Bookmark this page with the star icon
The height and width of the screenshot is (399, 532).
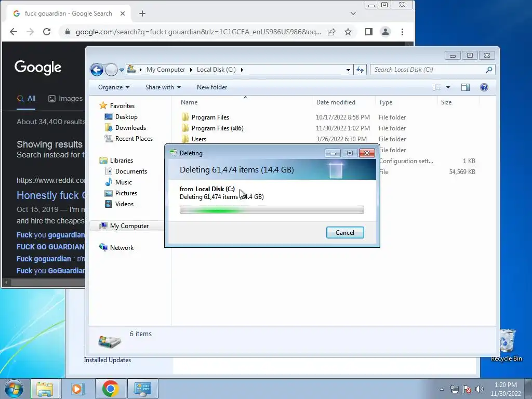click(348, 32)
